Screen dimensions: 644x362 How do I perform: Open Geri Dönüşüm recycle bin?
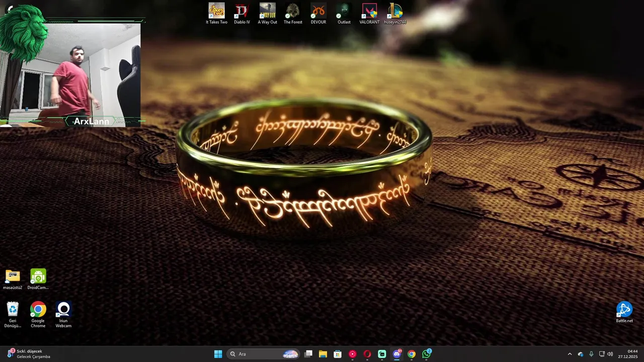(x=13, y=315)
